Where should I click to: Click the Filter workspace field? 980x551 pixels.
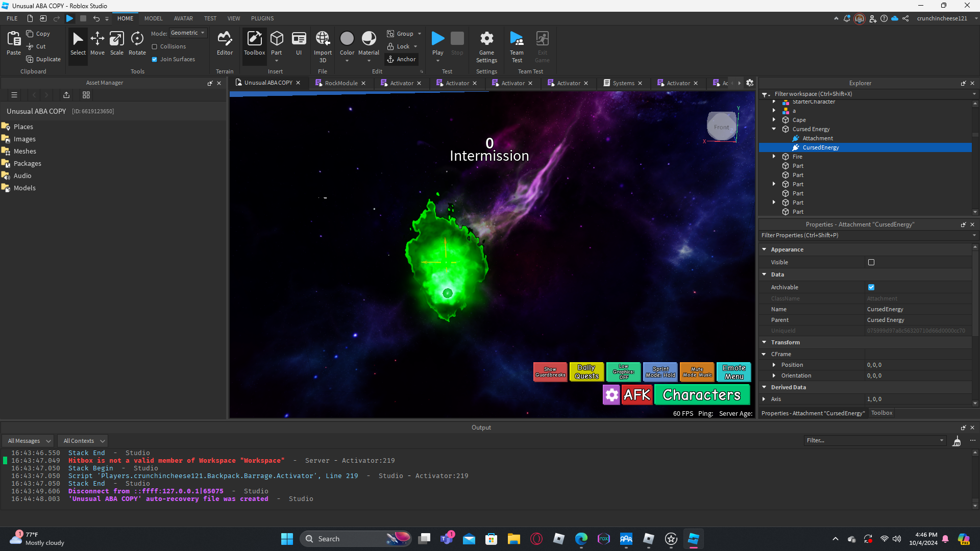tap(870, 94)
